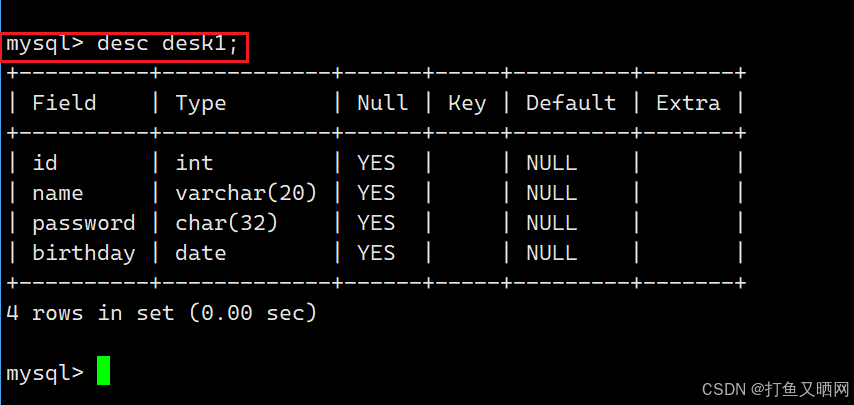Viewport: 854px width, 405px height.
Task: Click the 'password' field entry
Action: click(x=84, y=223)
